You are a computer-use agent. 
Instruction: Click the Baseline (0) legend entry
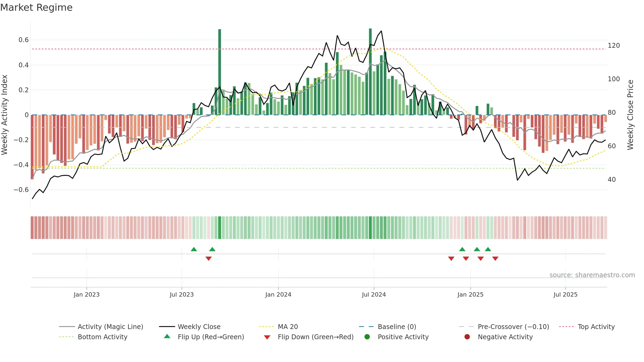point(387,327)
